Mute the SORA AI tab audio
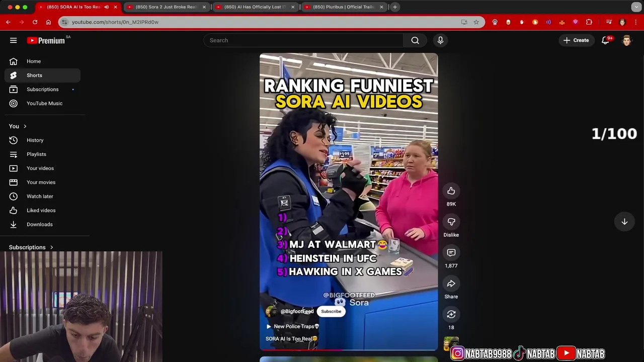Viewport: 644px width, 362px height. (106, 7)
